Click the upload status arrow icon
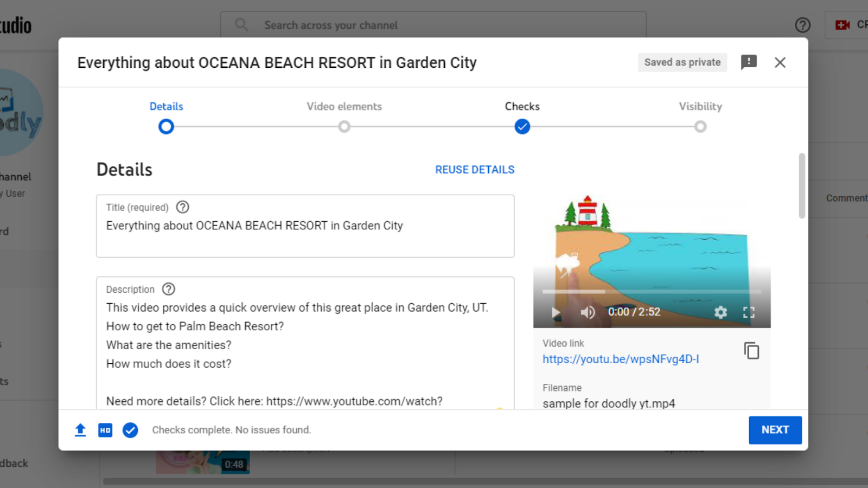This screenshot has width=868, height=488. pyautogui.click(x=80, y=430)
